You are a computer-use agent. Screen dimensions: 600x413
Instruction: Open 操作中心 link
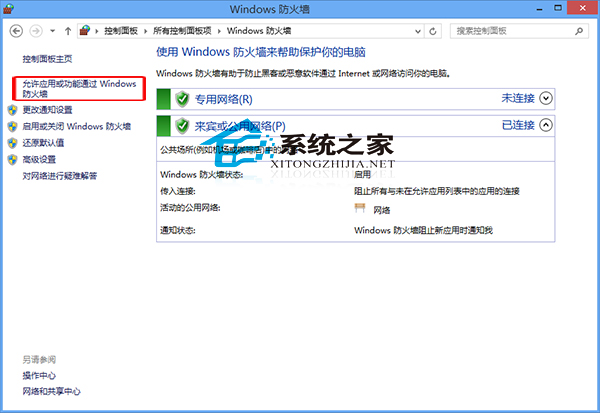(39, 375)
